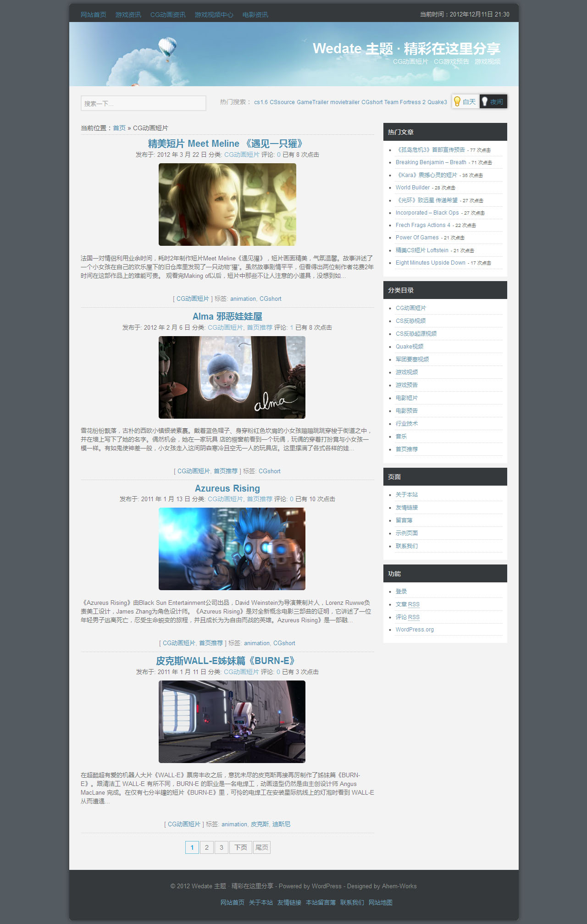587x924 pixels.
Task: Open the Azureus Rising thumbnail
Action: [x=232, y=549]
